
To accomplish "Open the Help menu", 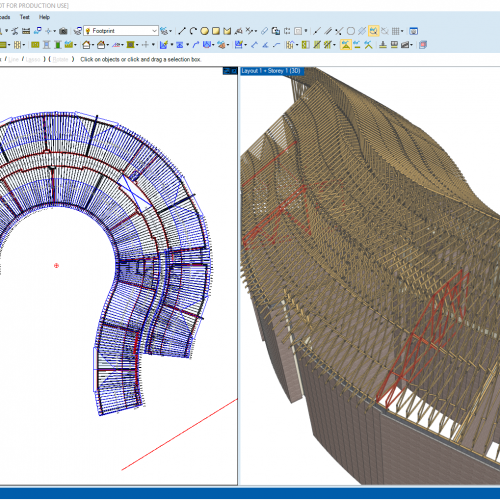I will click(x=44, y=17).
